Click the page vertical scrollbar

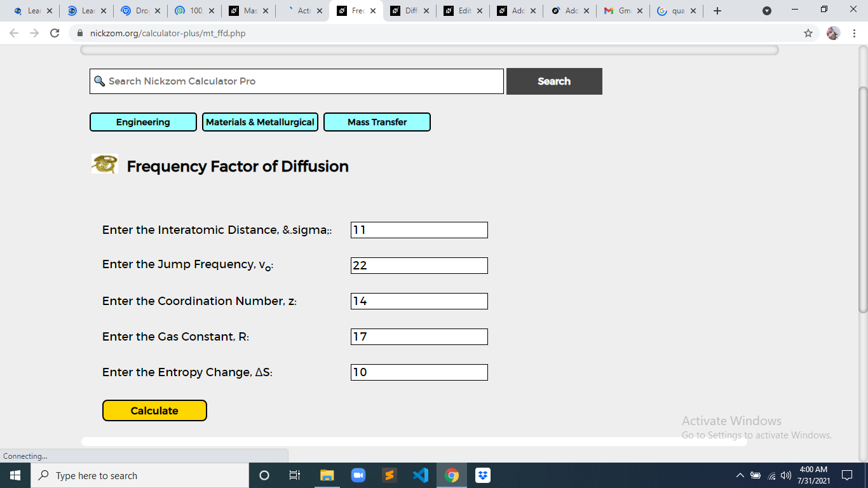click(863, 199)
